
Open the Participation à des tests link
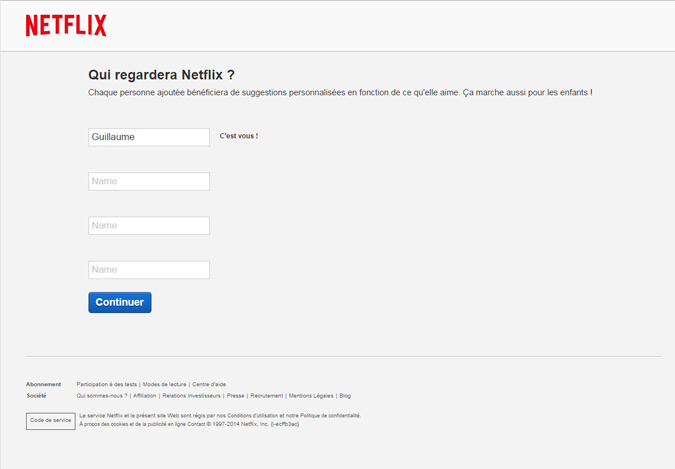pyautogui.click(x=106, y=384)
